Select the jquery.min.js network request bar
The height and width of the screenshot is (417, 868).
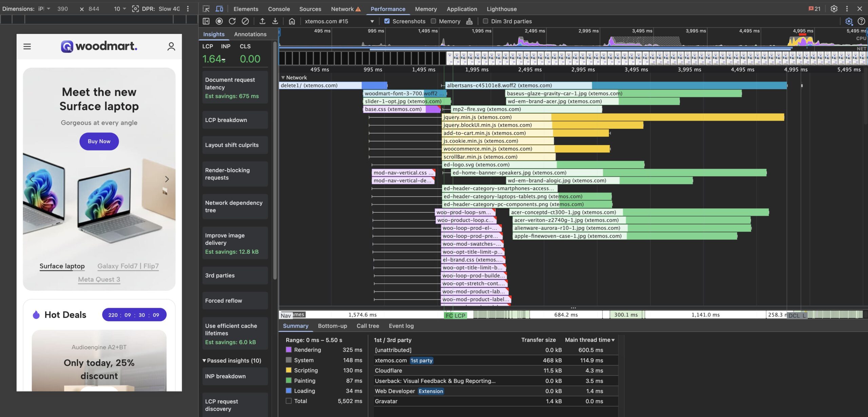coord(613,117)
